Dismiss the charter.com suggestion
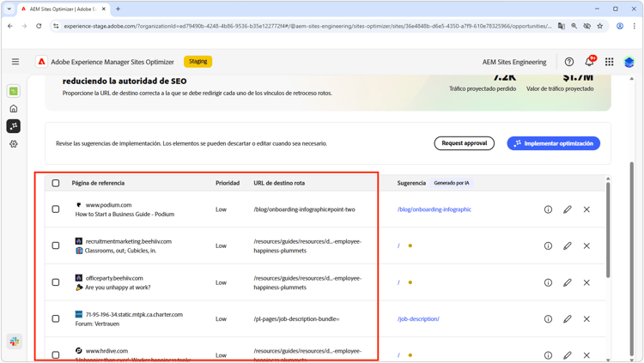Screen dimensions: 644x363 coord(586,319)
